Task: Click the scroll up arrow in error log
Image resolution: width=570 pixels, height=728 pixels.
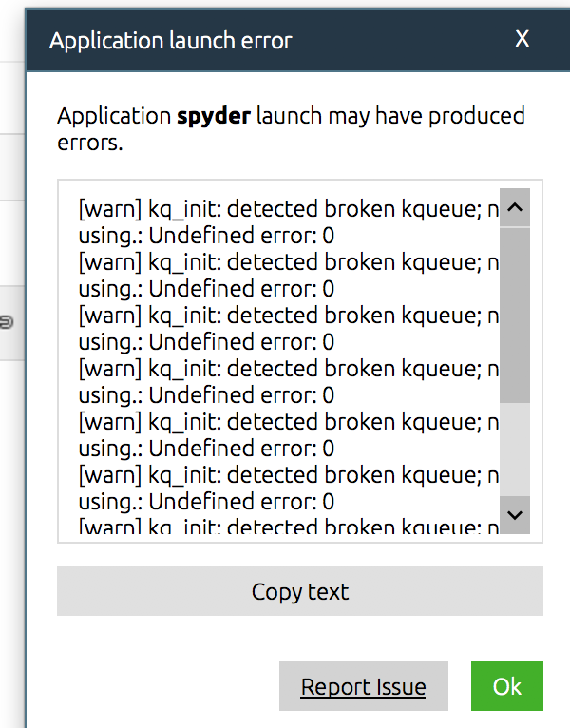Action: [515, 207]
